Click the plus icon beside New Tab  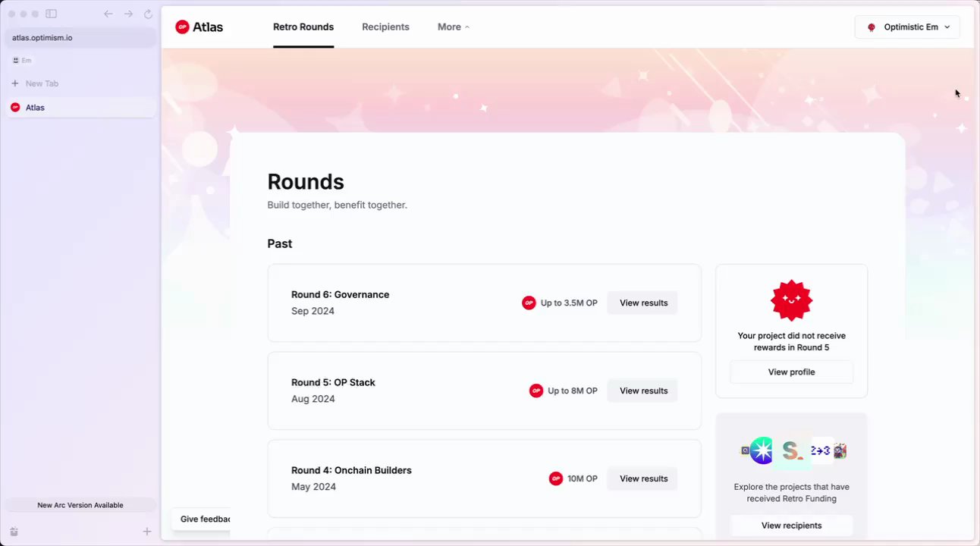[15, 83]
